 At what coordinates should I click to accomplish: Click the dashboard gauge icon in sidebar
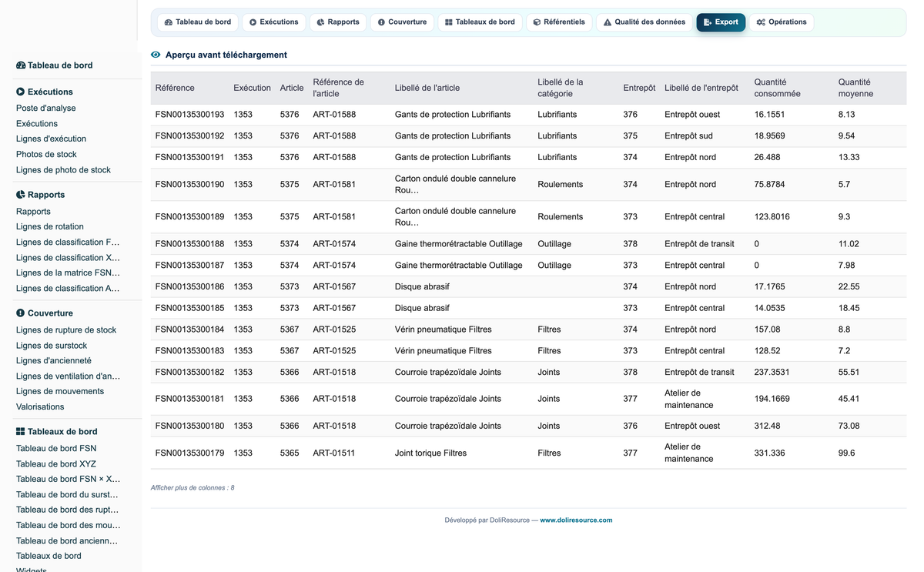click(x=21, y=65)
